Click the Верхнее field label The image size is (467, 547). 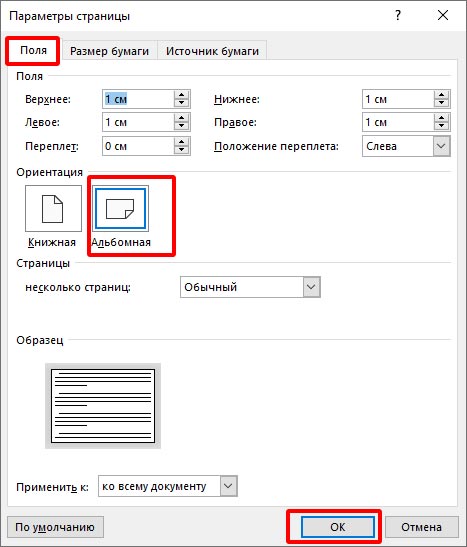click(x=48, y=99)
